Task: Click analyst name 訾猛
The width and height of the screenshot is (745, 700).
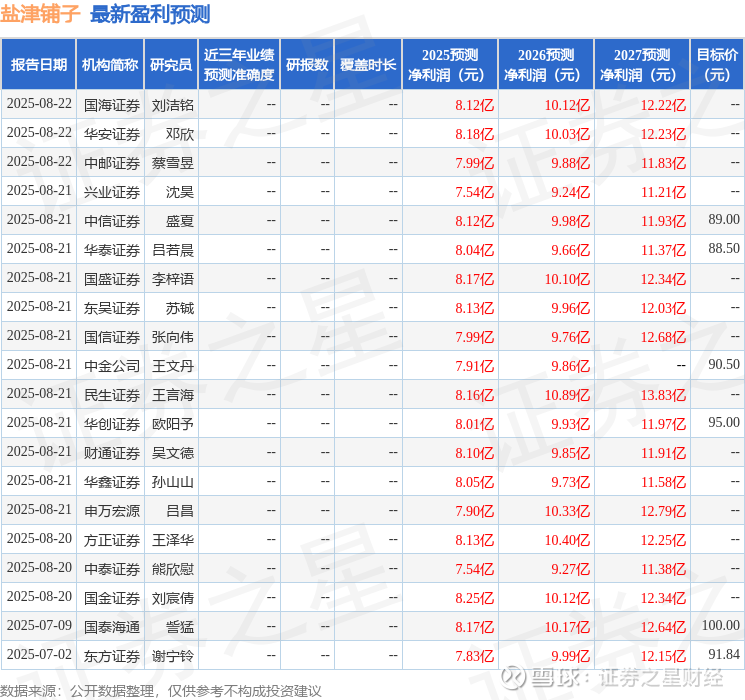Action: 180,627
